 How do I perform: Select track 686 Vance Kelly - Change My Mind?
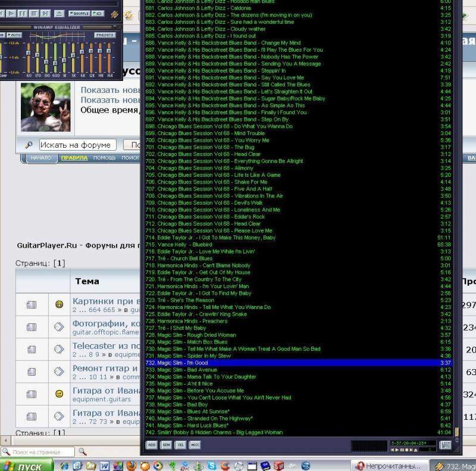coord(299,43)
